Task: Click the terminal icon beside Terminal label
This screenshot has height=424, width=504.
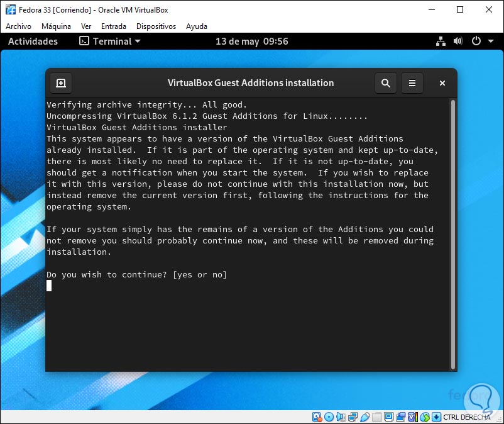Action: 84,41
